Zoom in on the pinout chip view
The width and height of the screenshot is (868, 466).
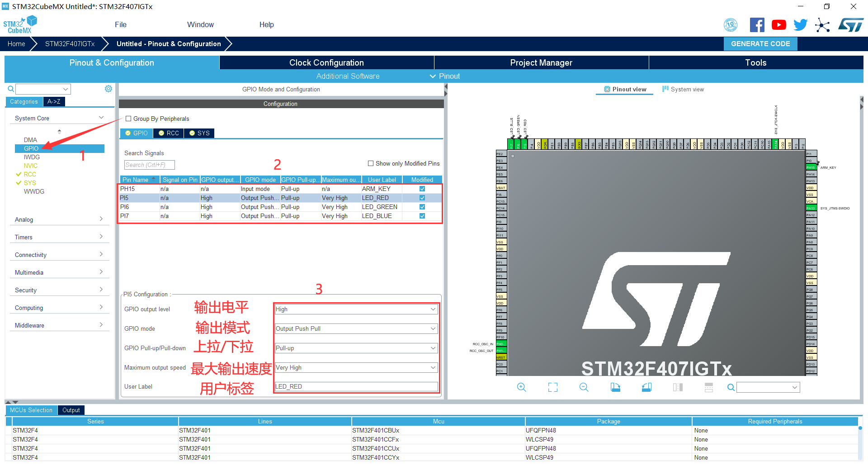pos(521,387)
